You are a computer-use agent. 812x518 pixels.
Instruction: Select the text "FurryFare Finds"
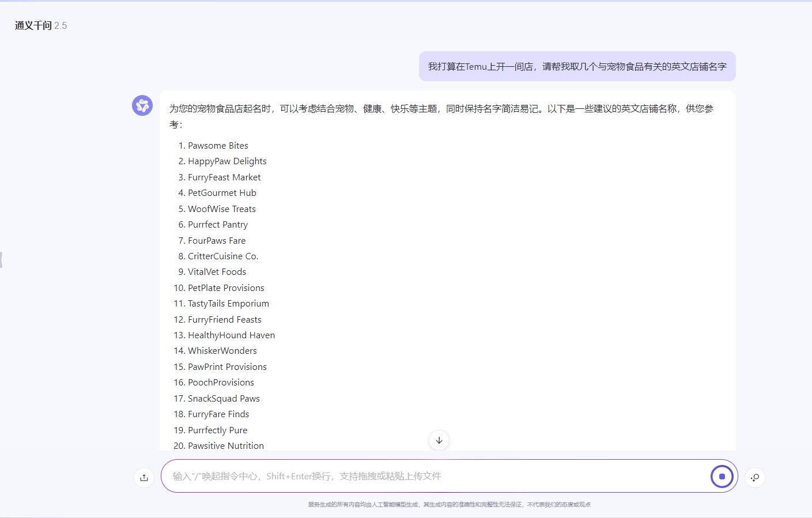218,414
